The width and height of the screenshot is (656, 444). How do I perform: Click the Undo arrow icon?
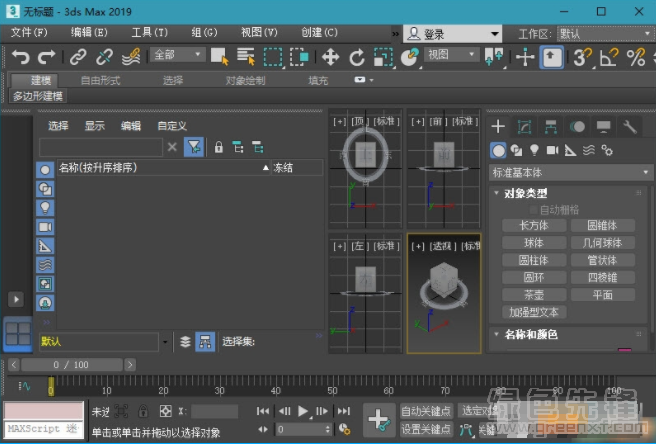click(20, 56)
